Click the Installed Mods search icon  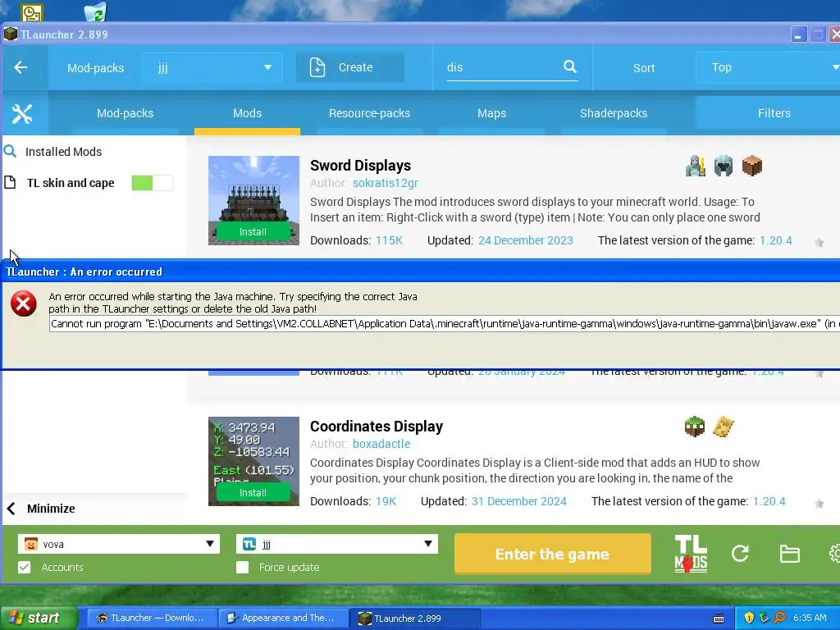(x=10, y=152)
